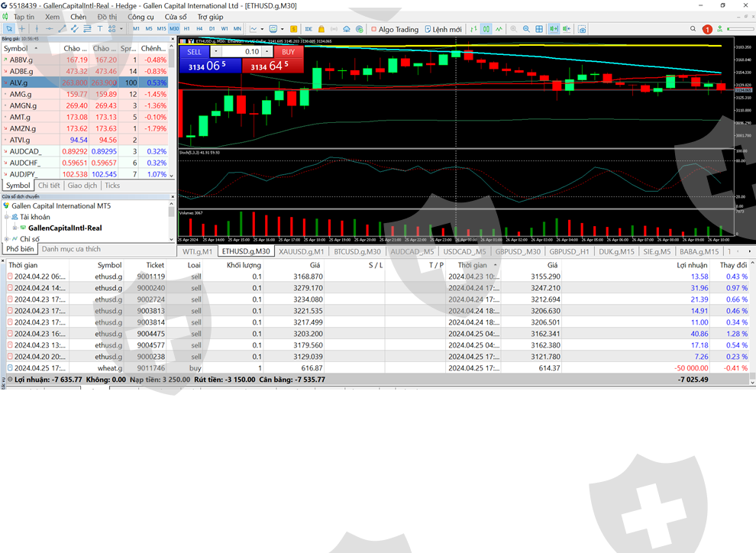Click the red buy price 3134 64
Viewport: 756px width, 553px height.
coord(273,66)
